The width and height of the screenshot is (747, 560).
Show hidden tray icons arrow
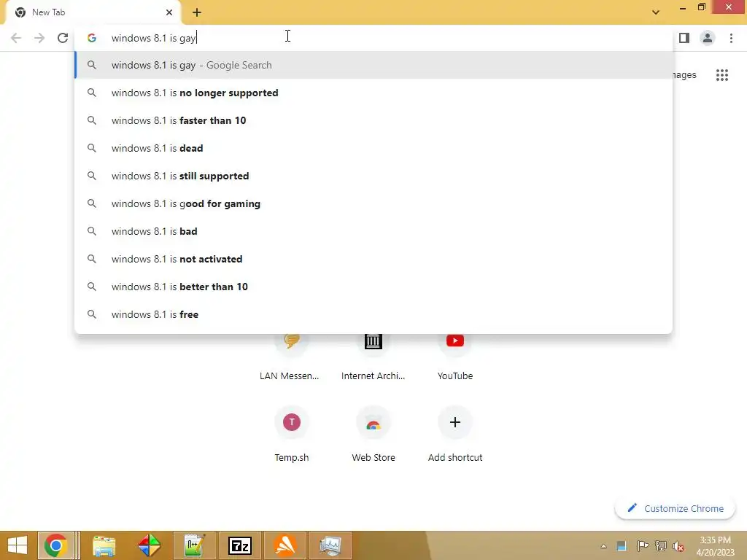point(603,546)
